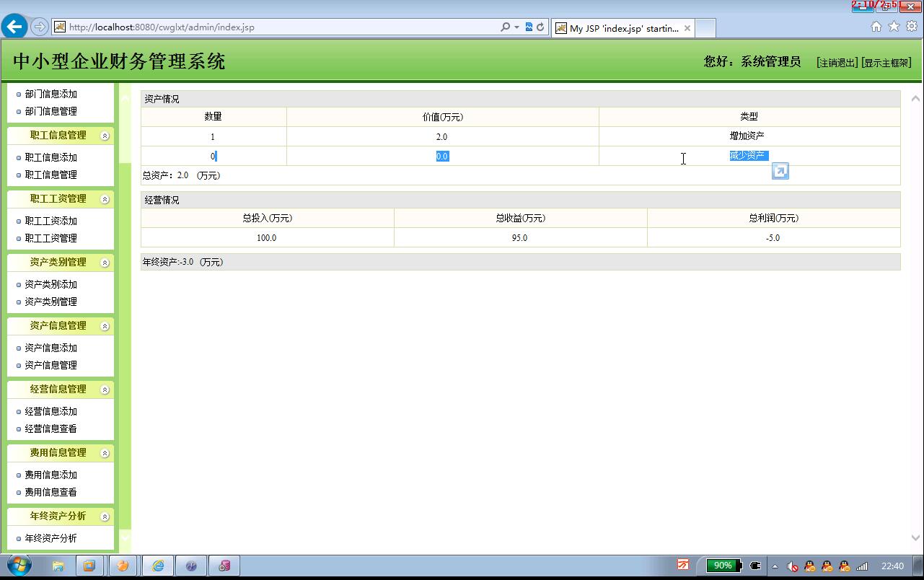Screen dimensions: 924x580
Task: Open 部门信息添加 in the sidebar
Action: (x=50, y=94)
